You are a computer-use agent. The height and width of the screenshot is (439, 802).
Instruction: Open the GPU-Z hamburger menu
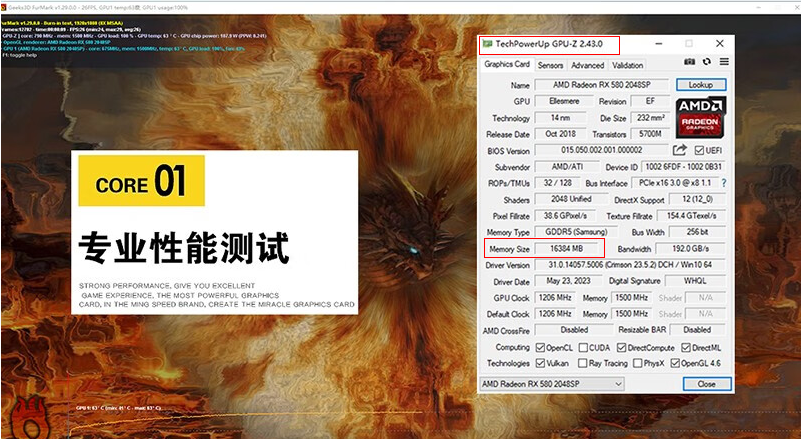(x=724, y=61)
